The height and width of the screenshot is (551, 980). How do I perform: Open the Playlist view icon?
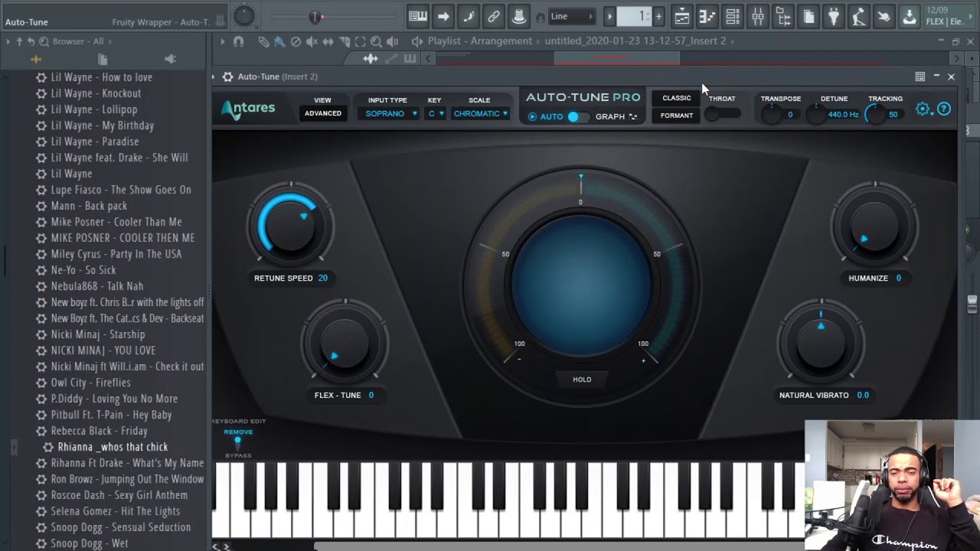[x=681, y=16]
